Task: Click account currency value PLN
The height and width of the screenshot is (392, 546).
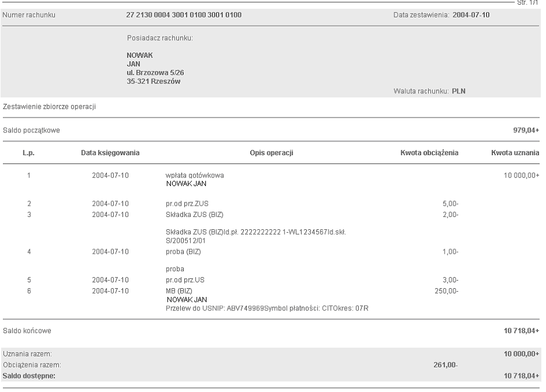Action: [x=459, y=91]
